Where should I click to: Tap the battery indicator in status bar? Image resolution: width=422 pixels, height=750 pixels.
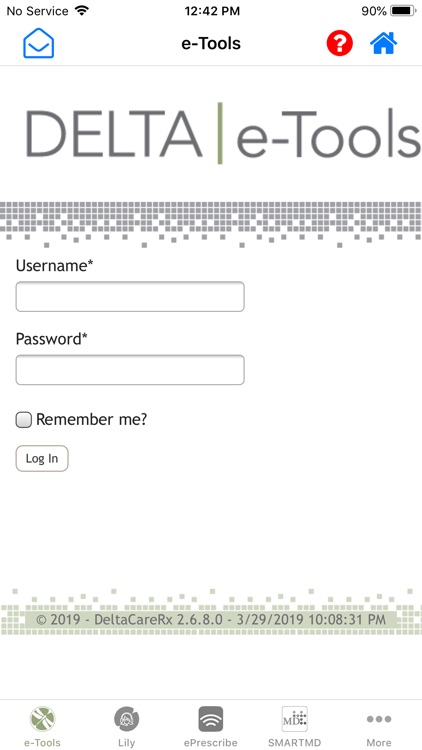404,11
